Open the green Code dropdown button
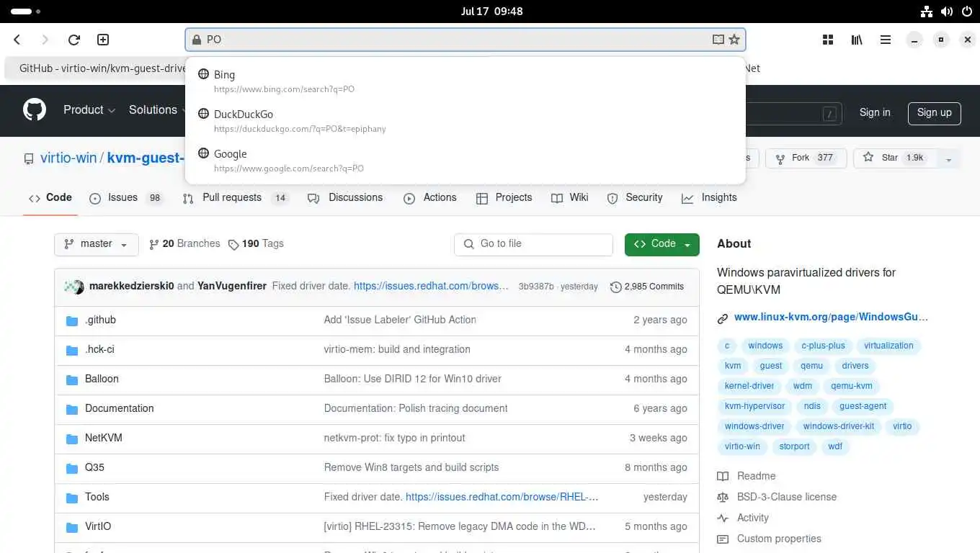Screen dimensions: 980x553 tap(662, 244)
